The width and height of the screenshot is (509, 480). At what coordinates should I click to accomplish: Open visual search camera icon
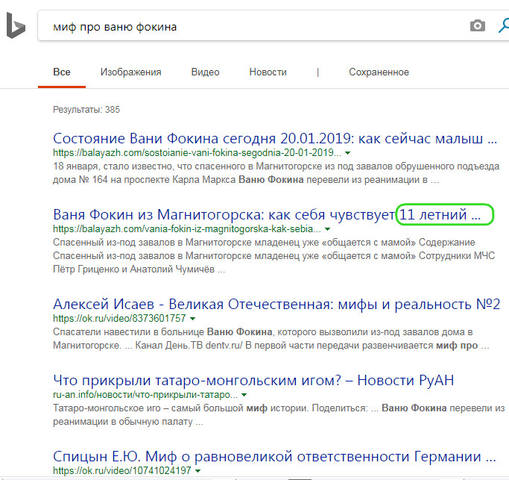click(477, 26)
